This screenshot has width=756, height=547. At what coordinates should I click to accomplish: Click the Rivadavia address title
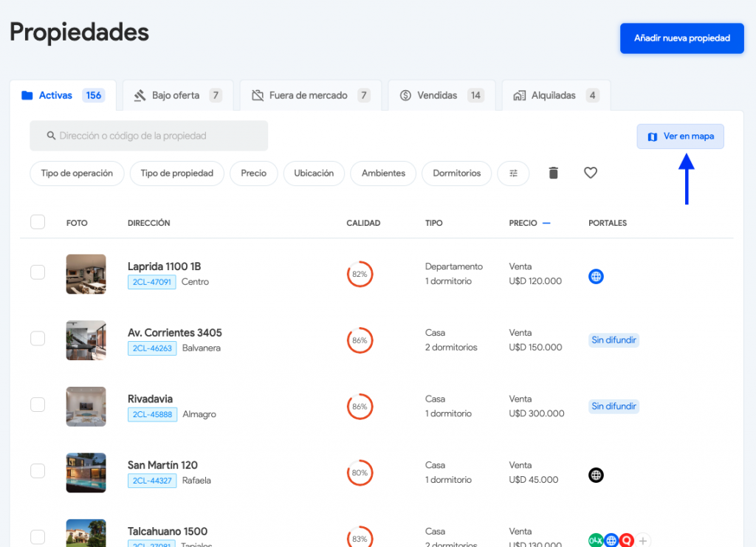tap(150, 399)
